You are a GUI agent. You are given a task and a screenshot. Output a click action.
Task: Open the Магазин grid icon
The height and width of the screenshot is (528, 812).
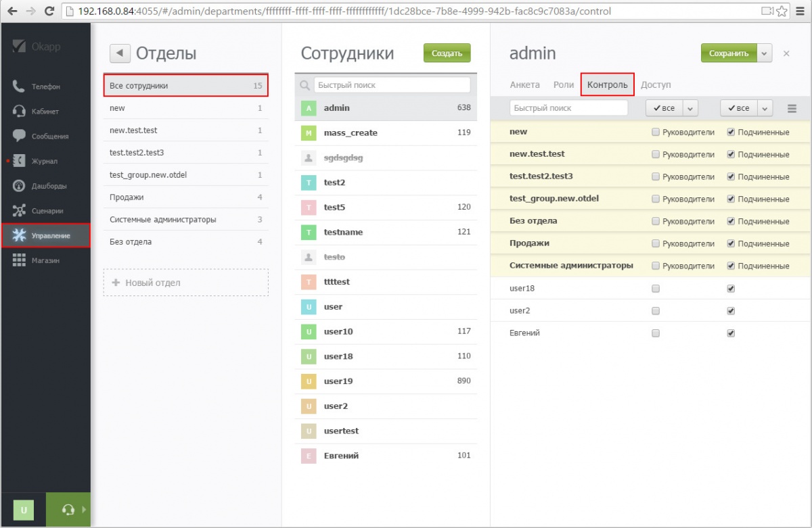[19, 260]
